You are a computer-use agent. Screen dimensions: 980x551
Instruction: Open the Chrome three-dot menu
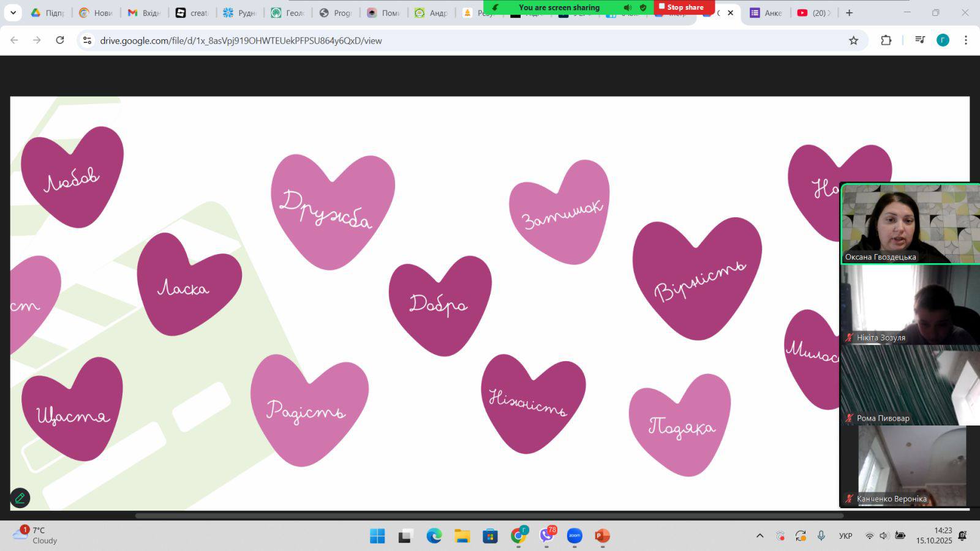pyautogui.click(x=965, y=40)
